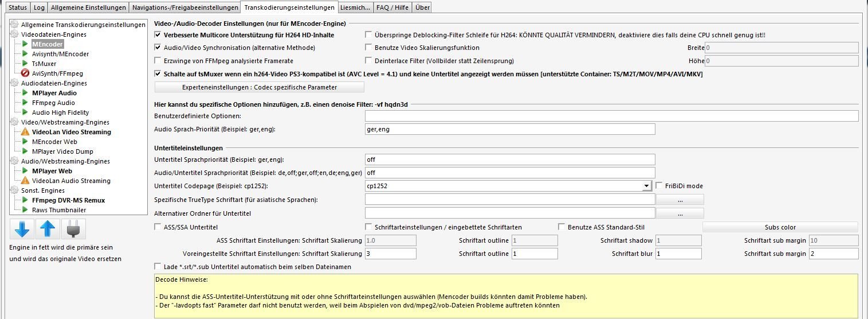This screenshot has width=868, height=319.
Task: Uncheck Verbesserte Multicore Unterstützung für H264
Action: 158,35
